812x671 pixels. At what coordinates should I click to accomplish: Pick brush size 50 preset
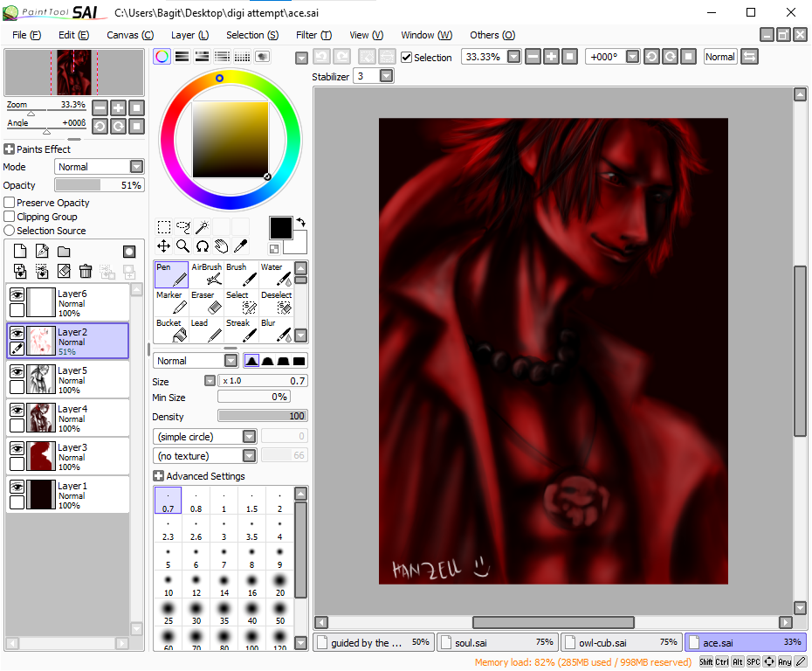tap(279, 613)
